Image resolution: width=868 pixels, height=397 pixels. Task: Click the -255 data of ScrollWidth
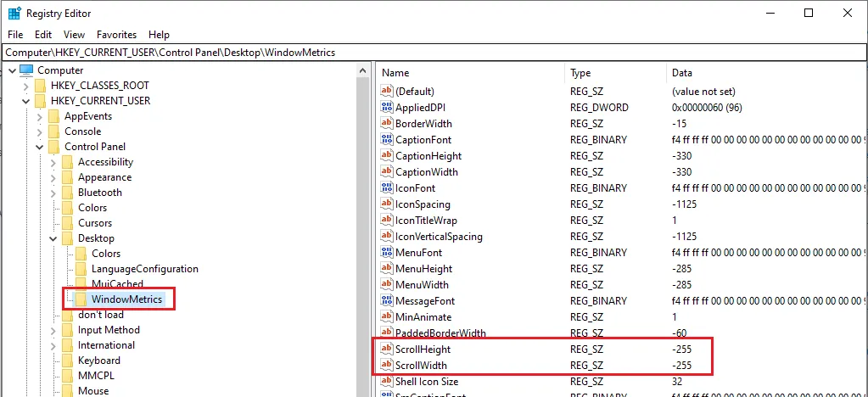[x=681, y=366]
